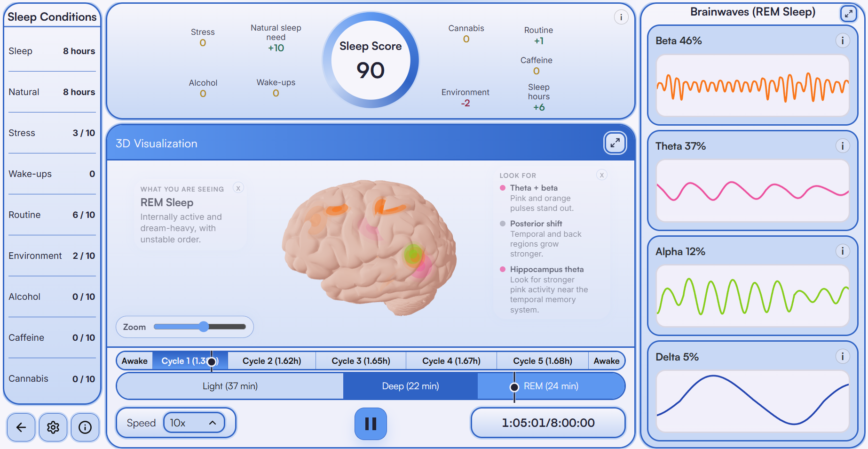Show info for Beta brainwave
The height and width of the screenshot is (449, 868).
(842, 40)
